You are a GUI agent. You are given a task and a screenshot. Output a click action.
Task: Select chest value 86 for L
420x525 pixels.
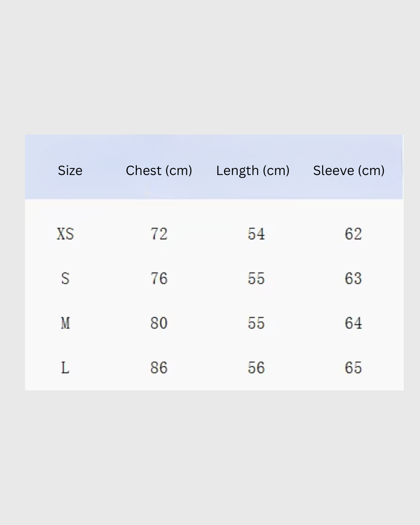159,368
